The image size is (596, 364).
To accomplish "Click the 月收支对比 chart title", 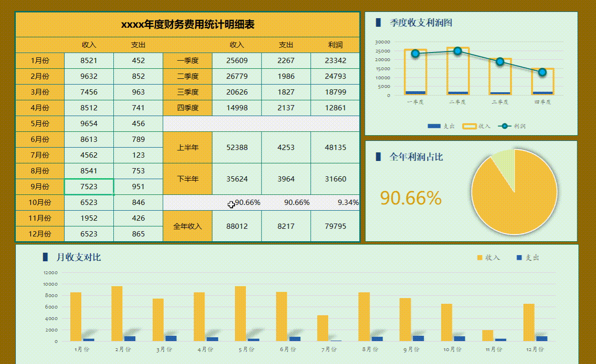I will click(x=78, y=257).
